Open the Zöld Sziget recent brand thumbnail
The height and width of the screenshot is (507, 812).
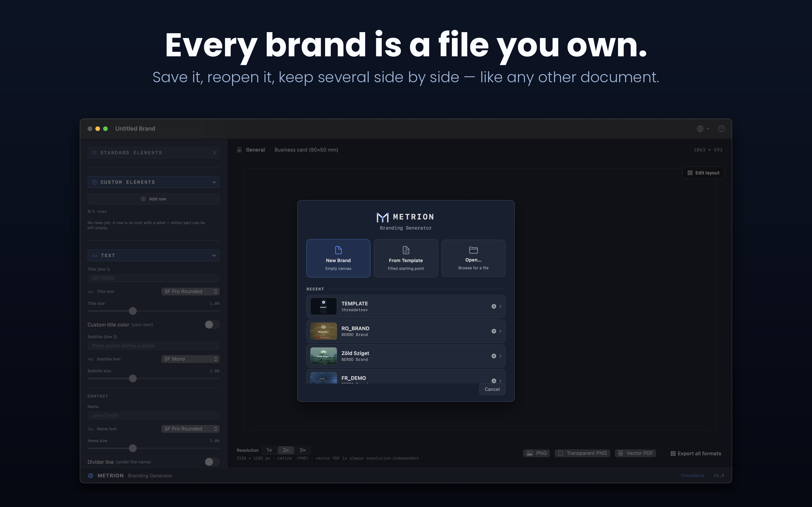(323, 356)
